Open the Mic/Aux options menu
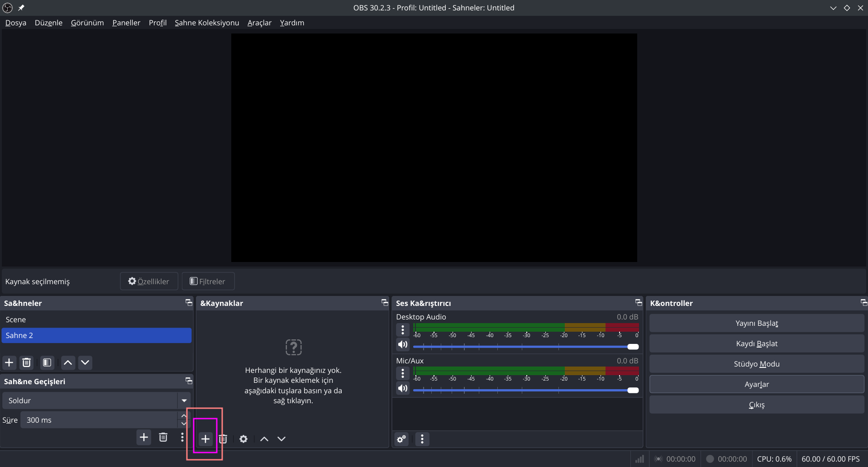The image size is (868, 467). pyautogui.click(x=403, y=373)
